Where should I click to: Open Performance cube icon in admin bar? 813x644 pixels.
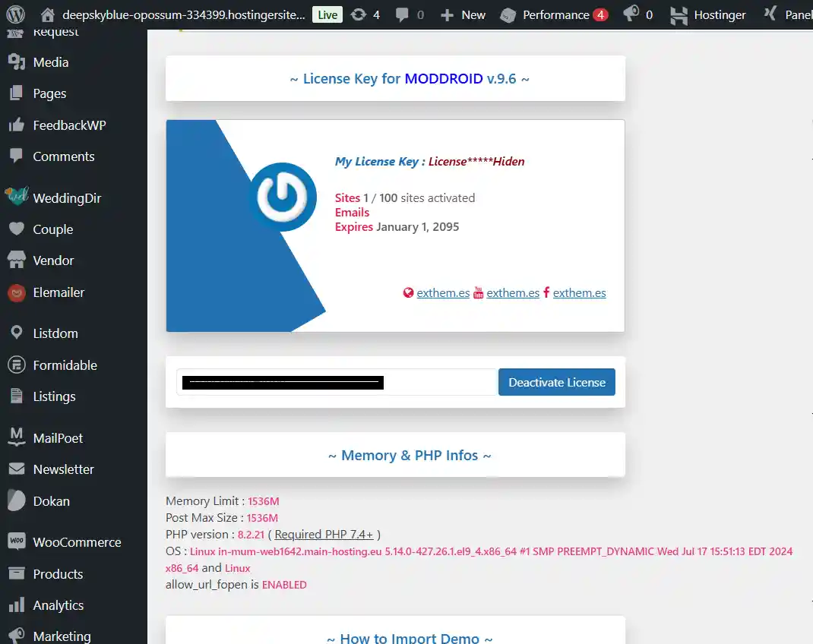[508, 15]
